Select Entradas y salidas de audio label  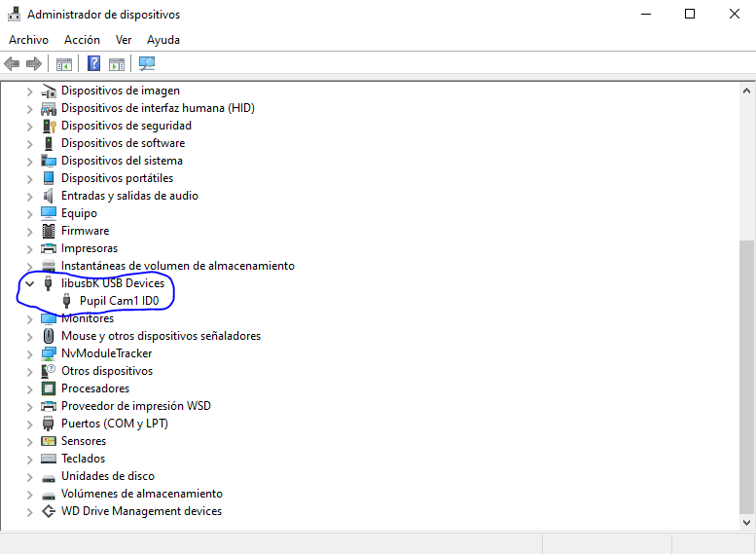point(129,196)
